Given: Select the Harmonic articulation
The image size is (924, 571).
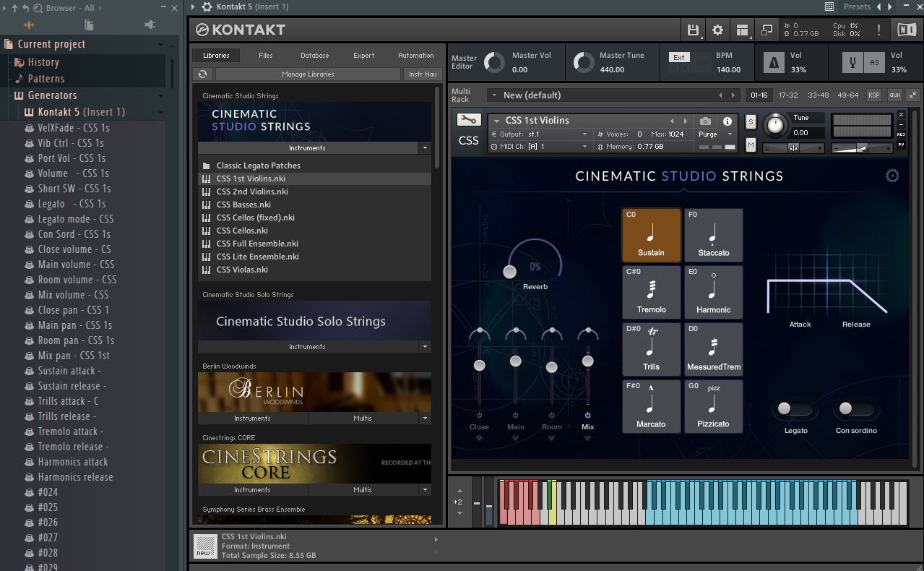Looking at the screenshot, I should (x=713, y=292).
